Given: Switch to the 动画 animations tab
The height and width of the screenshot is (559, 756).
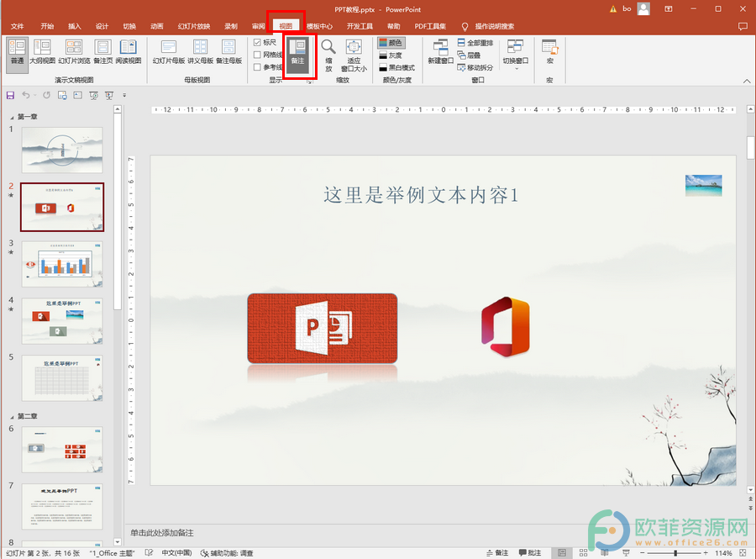Looking at the screenshot, I should (157, 27).
